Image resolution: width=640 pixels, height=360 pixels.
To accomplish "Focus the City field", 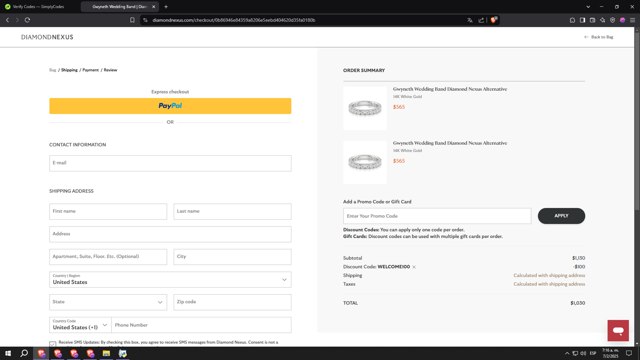I will 232,257.
